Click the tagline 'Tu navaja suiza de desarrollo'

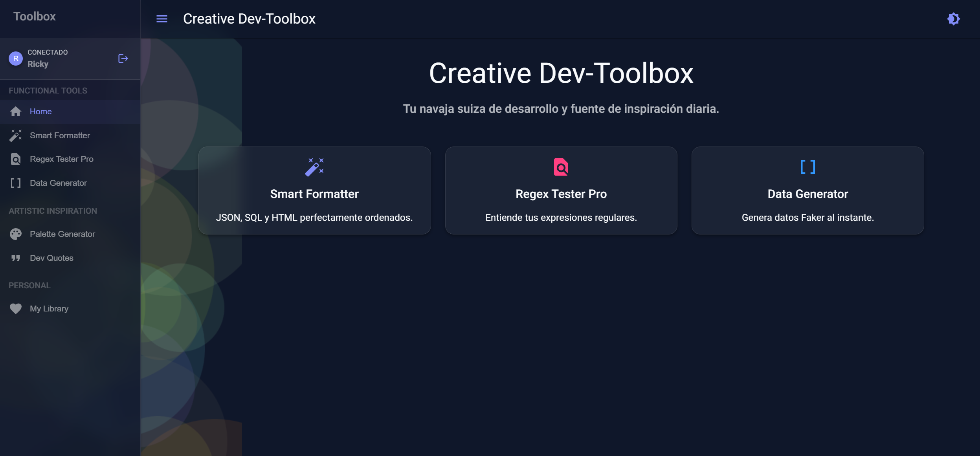tap(561, 109)
